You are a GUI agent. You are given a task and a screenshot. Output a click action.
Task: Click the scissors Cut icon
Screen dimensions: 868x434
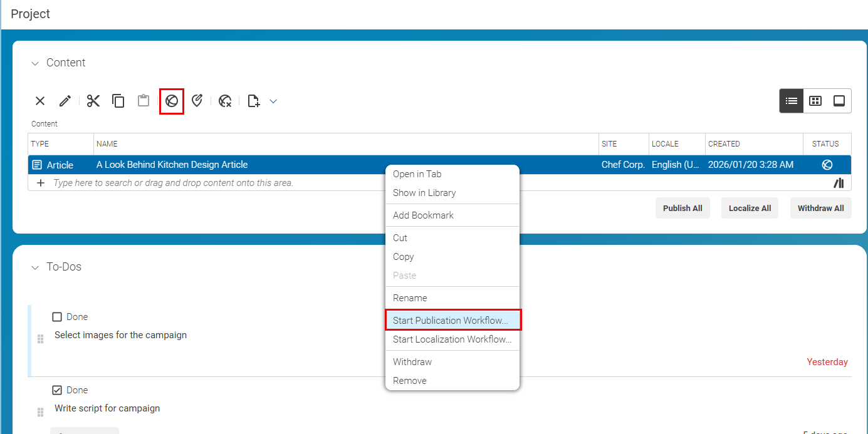93,101
